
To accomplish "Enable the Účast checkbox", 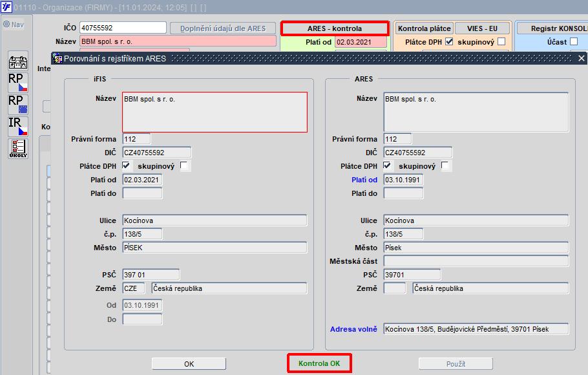I will pos(574,41).
